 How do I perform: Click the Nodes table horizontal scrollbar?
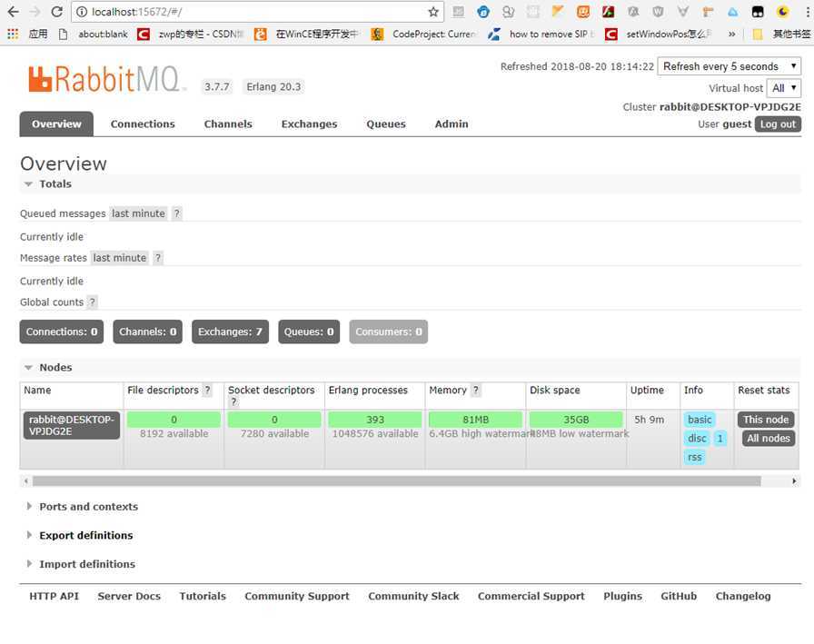(397, 481)
